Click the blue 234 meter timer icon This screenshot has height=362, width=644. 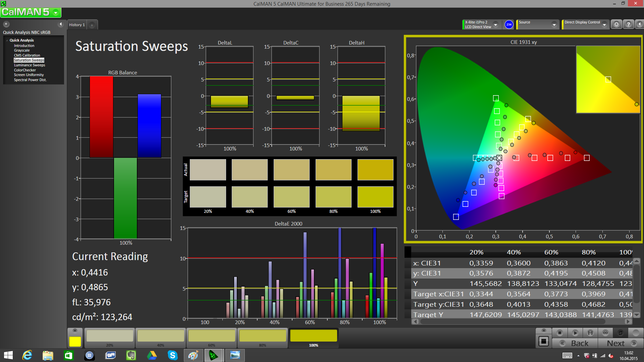509,24
